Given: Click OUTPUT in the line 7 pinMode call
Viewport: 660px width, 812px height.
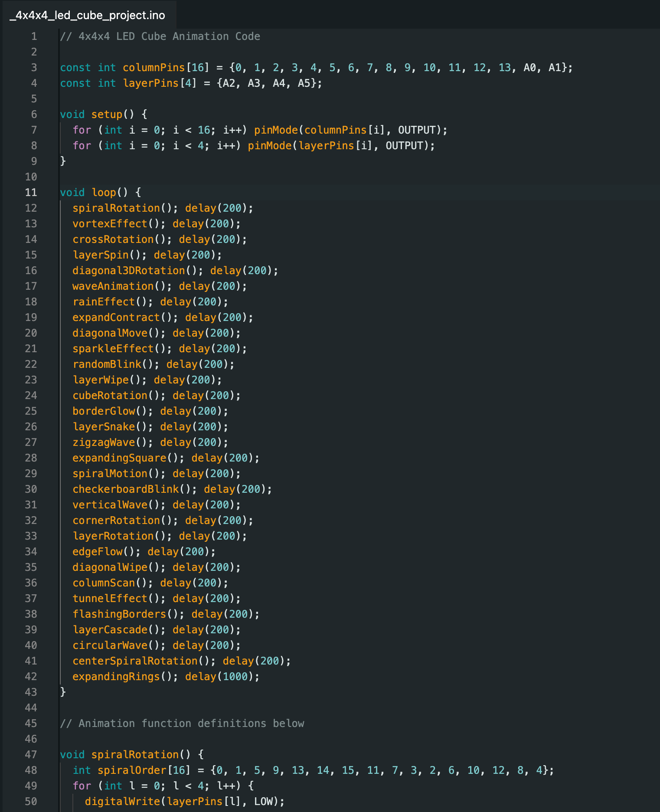Looking at the screenshot, I should pyautogui.click(x=417, y=130).
